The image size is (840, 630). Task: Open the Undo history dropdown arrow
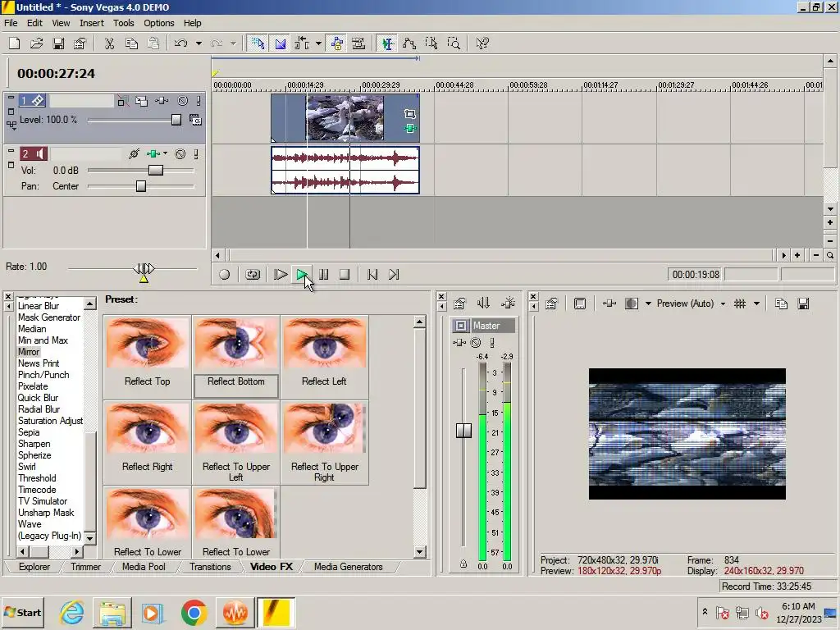199,43
